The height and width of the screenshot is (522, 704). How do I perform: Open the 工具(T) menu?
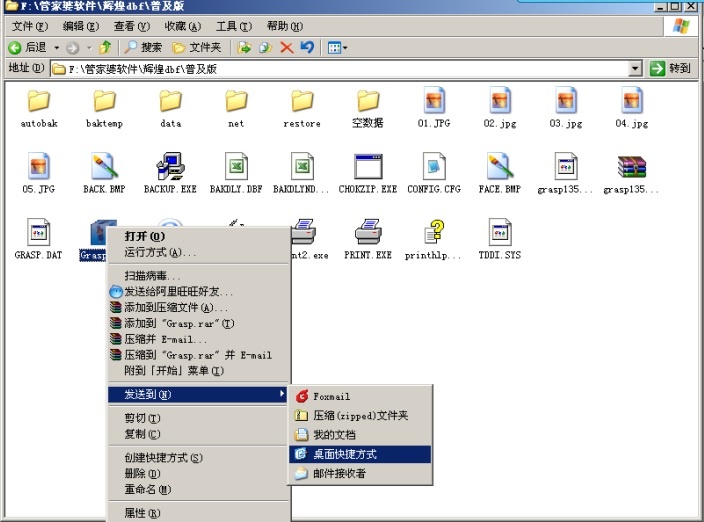(233, 26)
